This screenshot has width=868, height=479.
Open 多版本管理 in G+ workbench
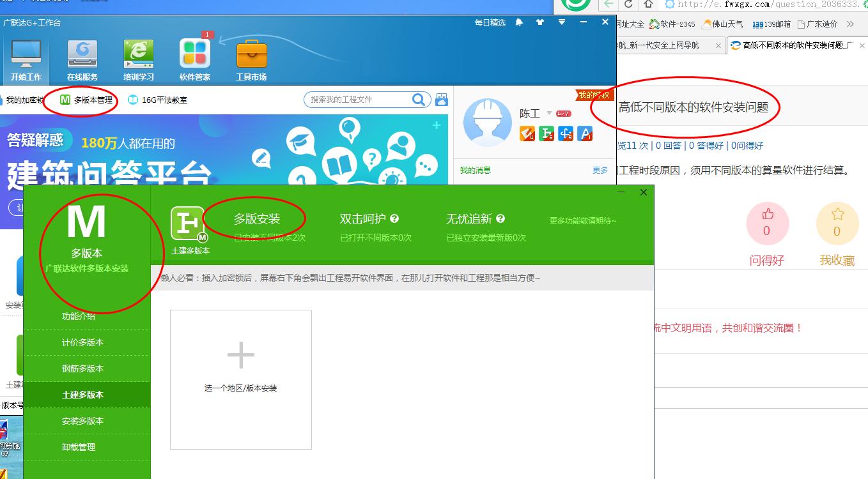click(86, 100)
